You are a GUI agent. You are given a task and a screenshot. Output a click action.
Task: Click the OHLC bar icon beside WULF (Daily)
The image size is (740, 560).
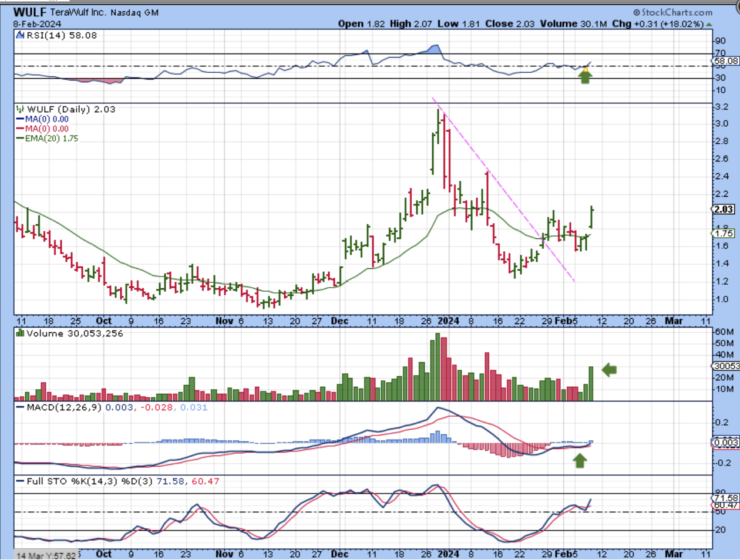click(x=20, y=109)
